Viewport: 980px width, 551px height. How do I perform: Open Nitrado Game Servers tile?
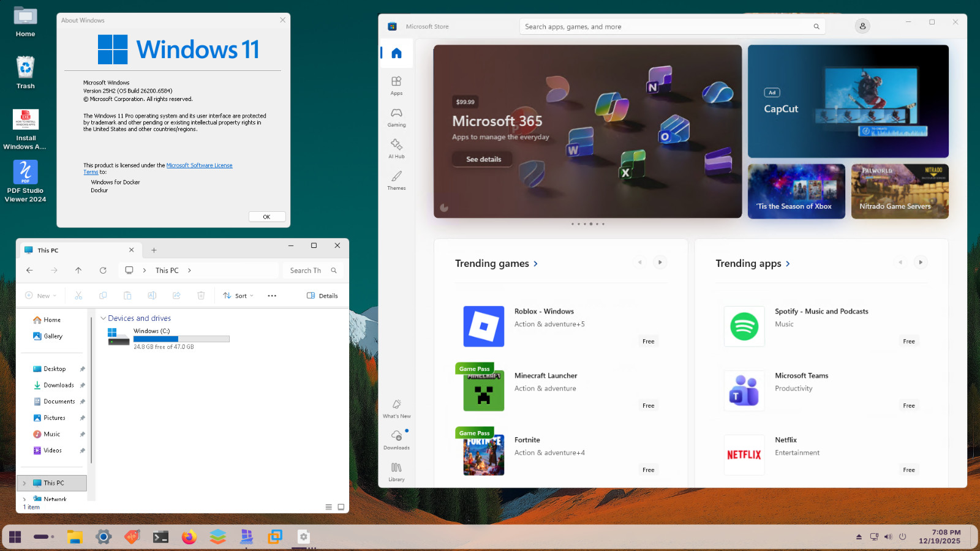900,191
